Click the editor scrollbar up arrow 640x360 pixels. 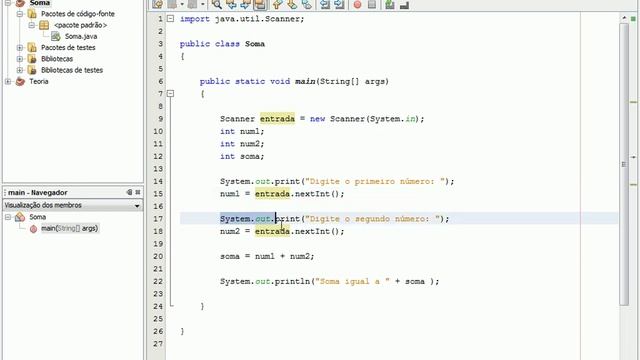pyautogui.click(x=624, y=18)
